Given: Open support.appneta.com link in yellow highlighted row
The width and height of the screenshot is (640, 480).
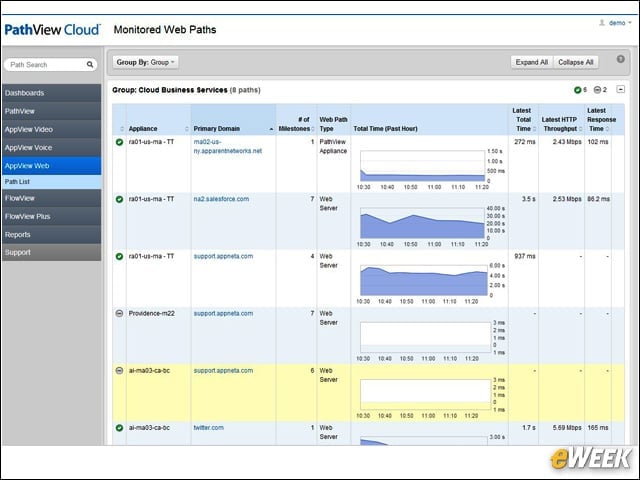Looking at the screenshot, I should (223, 371).
